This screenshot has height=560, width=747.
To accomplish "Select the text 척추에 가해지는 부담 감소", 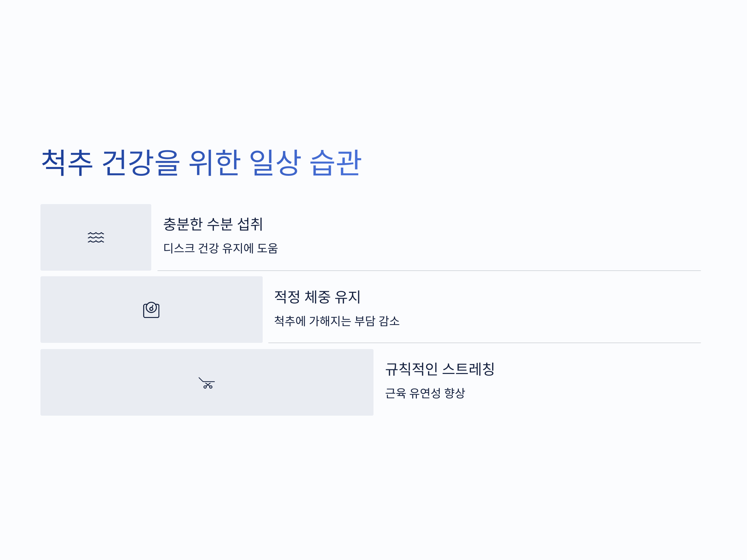I will [x=337, y=321].
